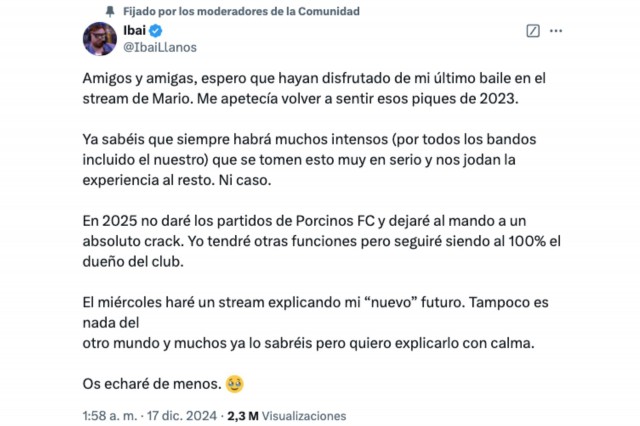Click the 1:58 a. m. timestamp
The image size is (640, 426).
click(106, 415)
